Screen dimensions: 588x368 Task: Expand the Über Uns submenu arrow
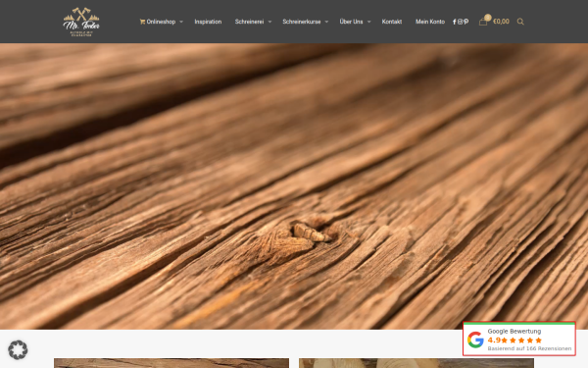coord(369,22)
